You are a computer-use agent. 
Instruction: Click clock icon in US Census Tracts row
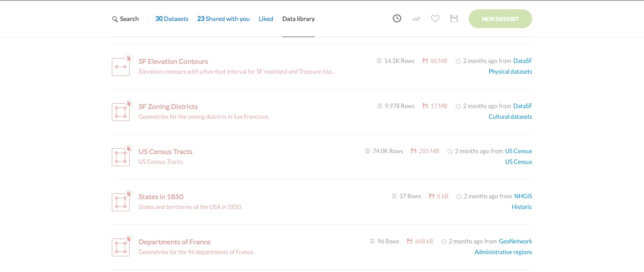[x=450, y=151]
